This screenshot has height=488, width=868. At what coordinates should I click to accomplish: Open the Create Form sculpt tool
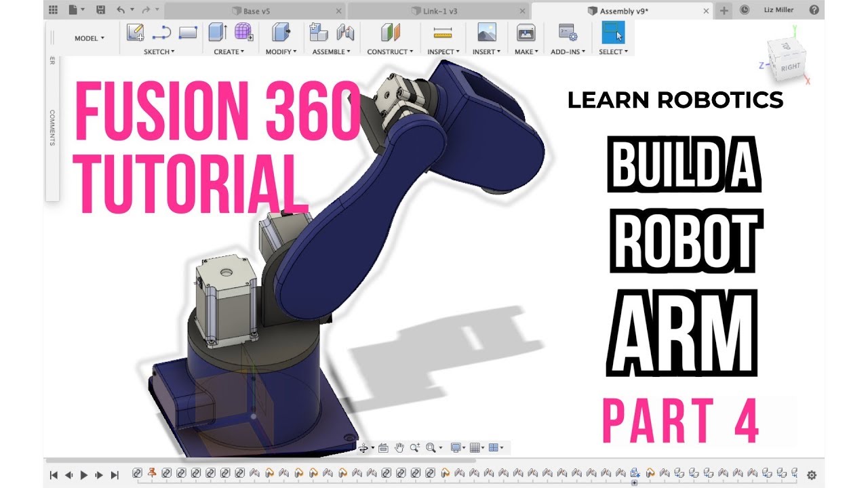[x=243, y=33]
